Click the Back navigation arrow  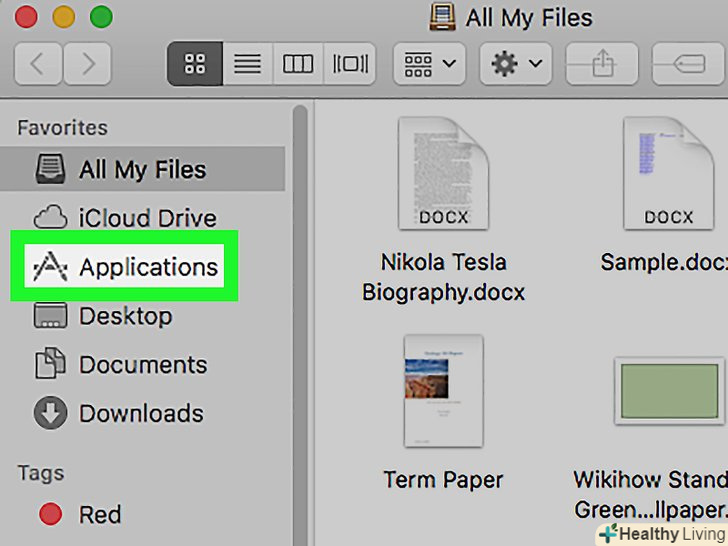39,65
